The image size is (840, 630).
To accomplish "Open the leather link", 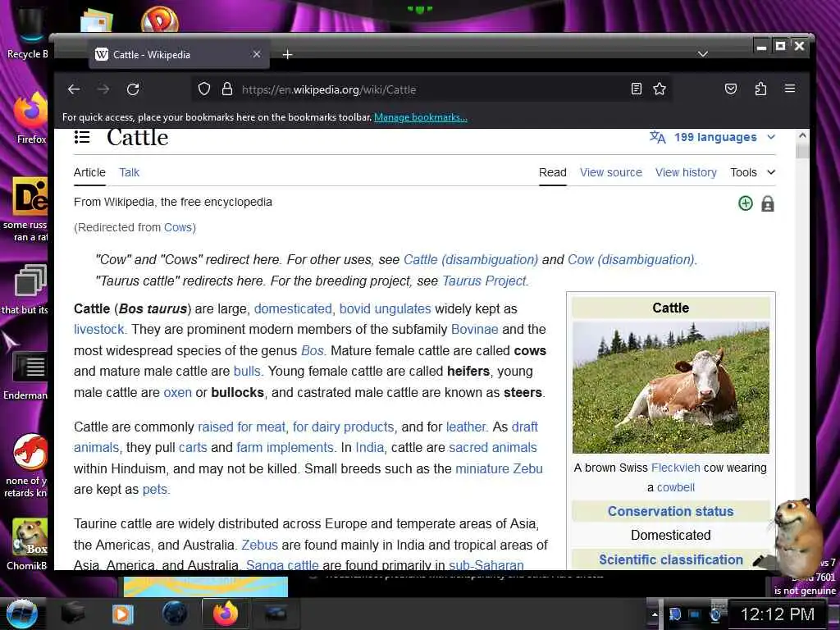I will pyautogui.click(x=466, y=427).
